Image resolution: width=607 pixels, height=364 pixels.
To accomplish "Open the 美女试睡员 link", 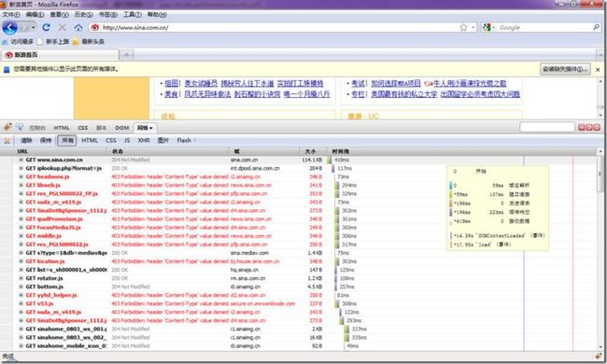I will pos(201,83).
